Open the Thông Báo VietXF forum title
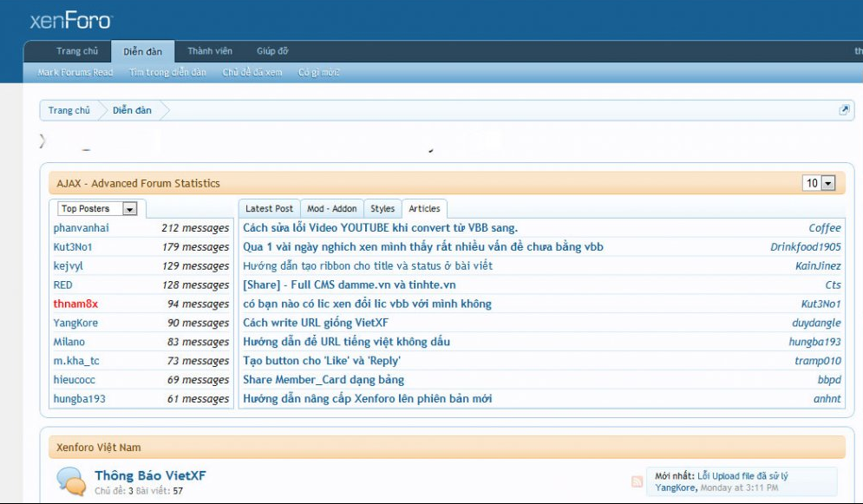 tap(150, 475)
